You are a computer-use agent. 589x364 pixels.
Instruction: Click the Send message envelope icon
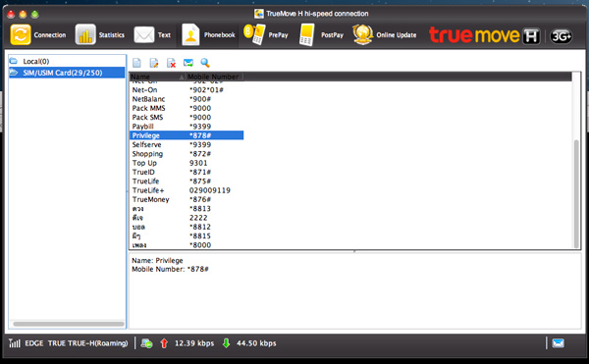coord(188,63)
